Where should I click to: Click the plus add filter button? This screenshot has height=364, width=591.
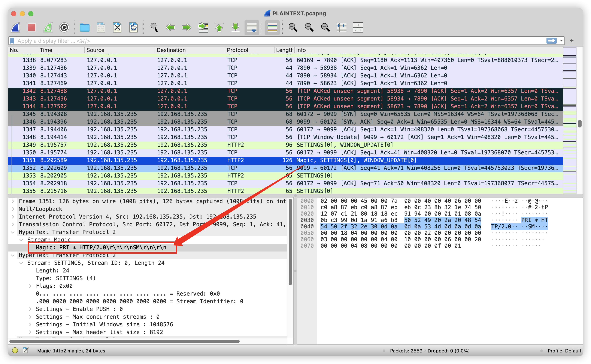(x=572, y=41)
